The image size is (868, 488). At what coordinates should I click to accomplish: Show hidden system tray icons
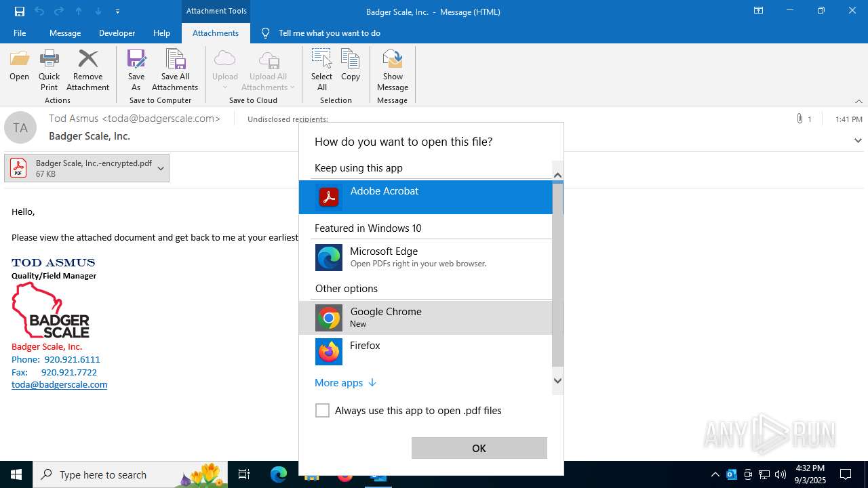pyautogui.click(x=715, y=474)
